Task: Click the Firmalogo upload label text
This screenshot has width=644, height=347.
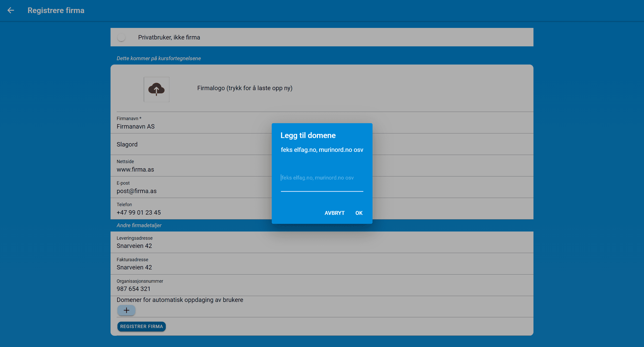Action: click(x=245, y=88)
